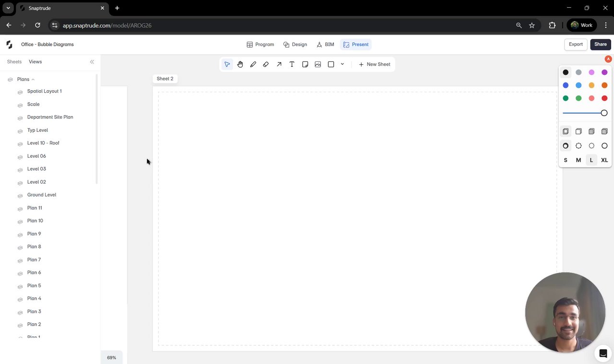Pick the yellow color swatch

pos(591,85)
